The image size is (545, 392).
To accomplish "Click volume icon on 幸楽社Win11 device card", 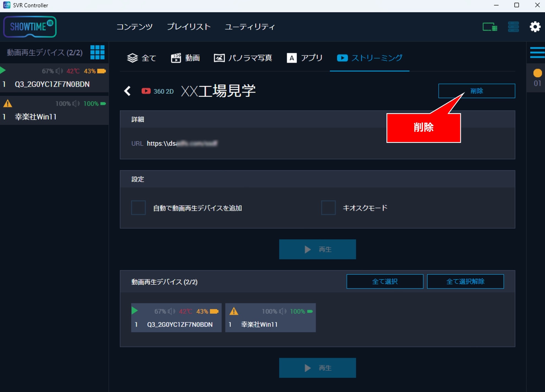I will pos(283,311).
